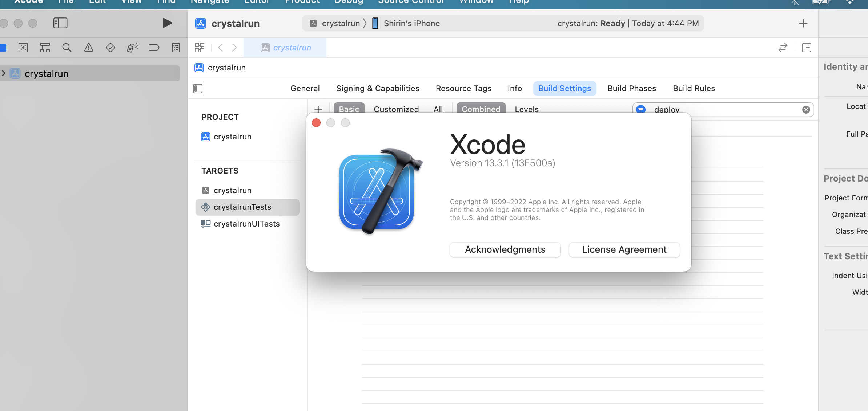
Task: Open the Report navigator icon
Action: pyautogui.click(x=176, y=48)
